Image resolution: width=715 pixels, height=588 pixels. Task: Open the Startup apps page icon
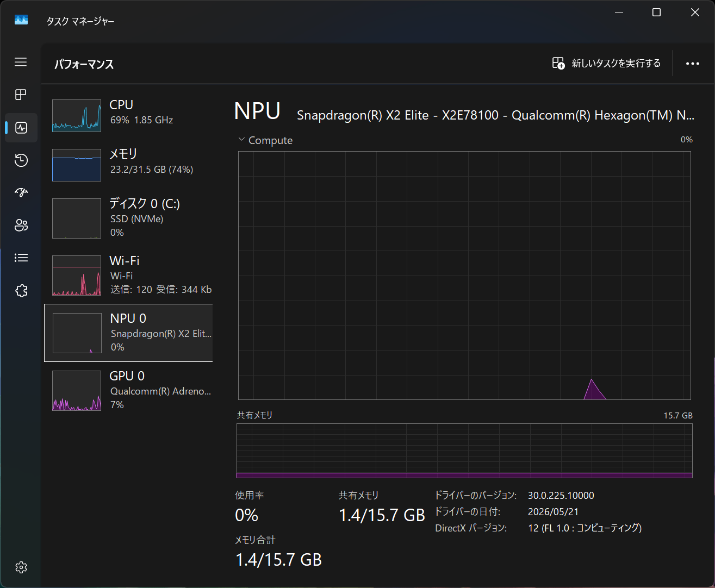(x=21, y=192)
